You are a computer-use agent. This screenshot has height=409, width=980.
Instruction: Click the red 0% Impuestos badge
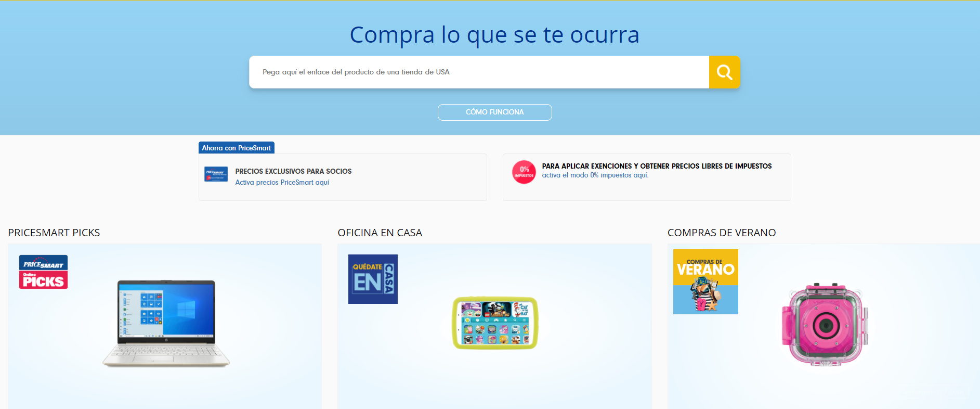click(x=524, y=172)
